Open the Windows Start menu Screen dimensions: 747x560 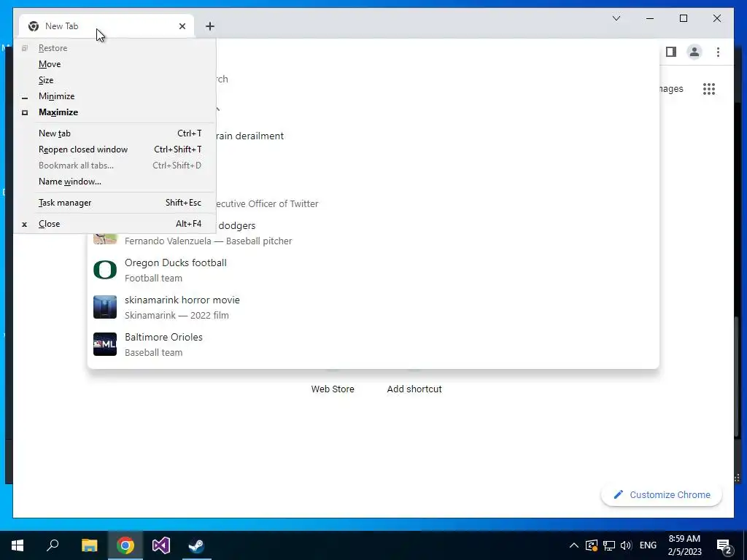click(x=18, y=545)
